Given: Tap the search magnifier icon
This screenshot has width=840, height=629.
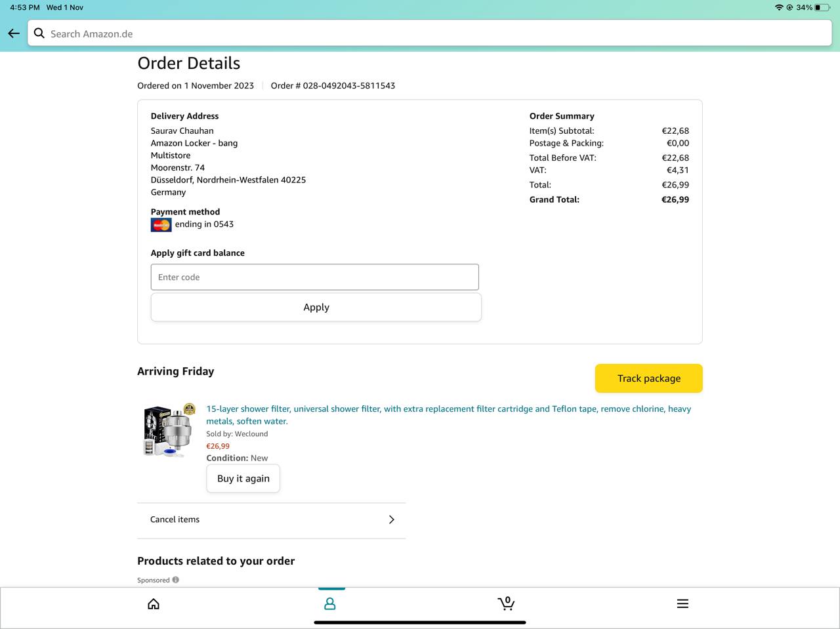Looking at the screenshot, I should tap(39, 33).
